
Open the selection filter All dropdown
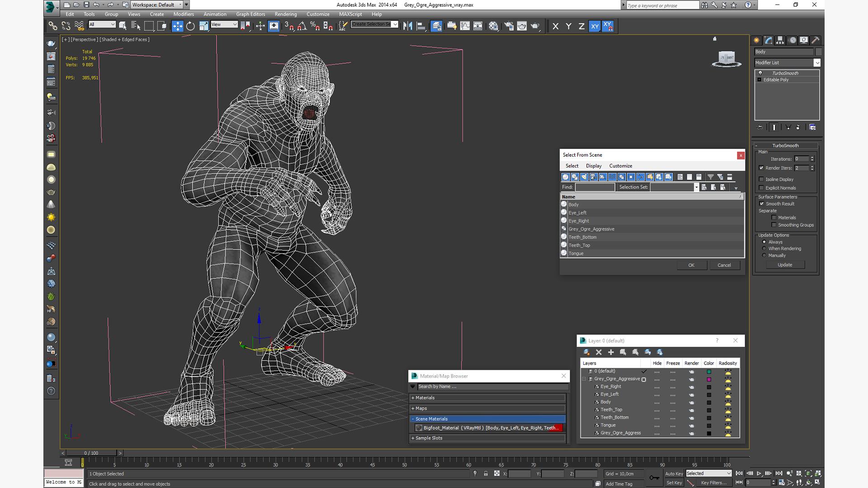pyautogui.click(x=103, y=24)
